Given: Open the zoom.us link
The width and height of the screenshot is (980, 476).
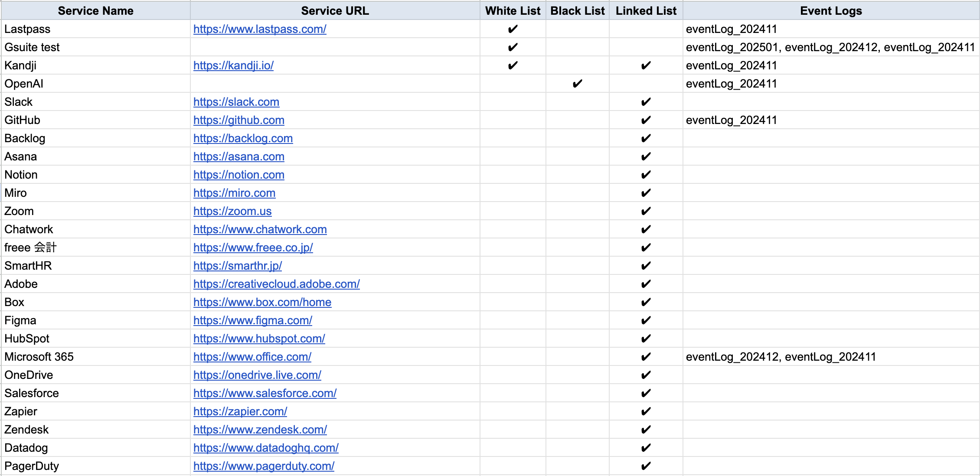Looking at the screenshot, I should click(x=232, y=211).
